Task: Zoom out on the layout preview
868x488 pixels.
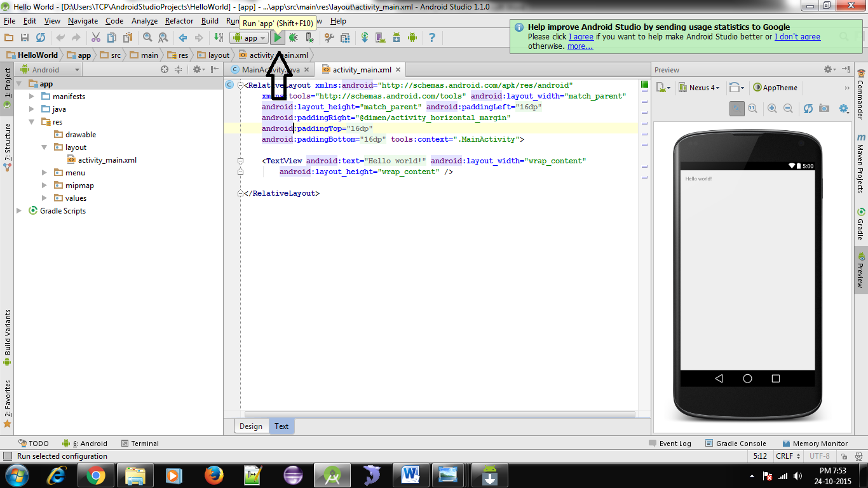Action: tap(788, 109)
